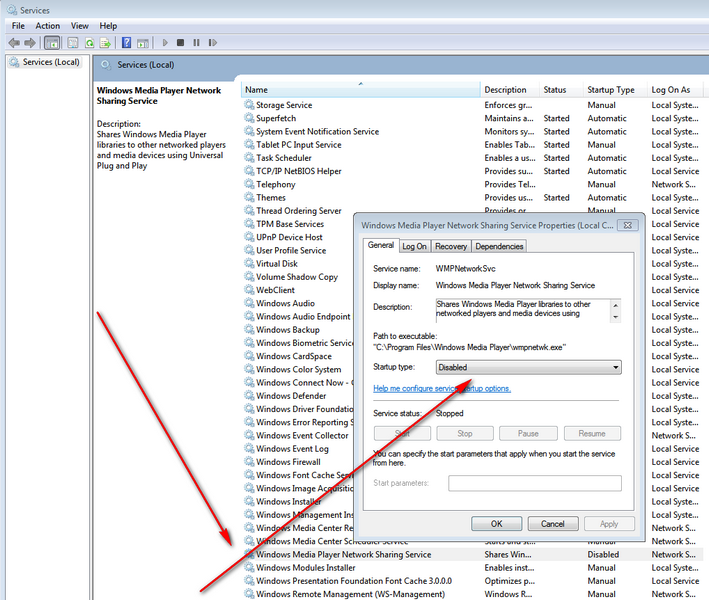
Task: Open the Startup type dropdown showing Disabled
Action: [x=529, y=367]
